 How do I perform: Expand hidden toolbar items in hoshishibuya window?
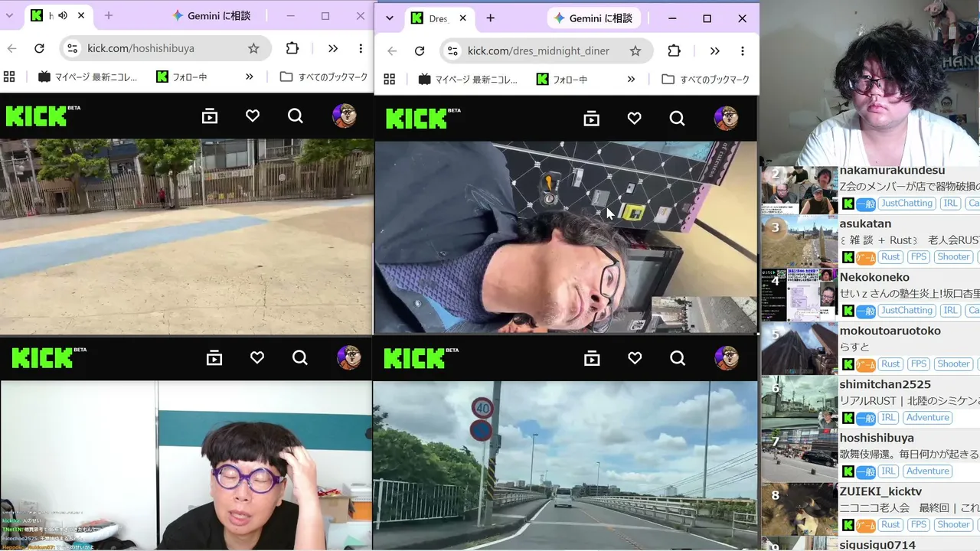click(x=333, y=48)
